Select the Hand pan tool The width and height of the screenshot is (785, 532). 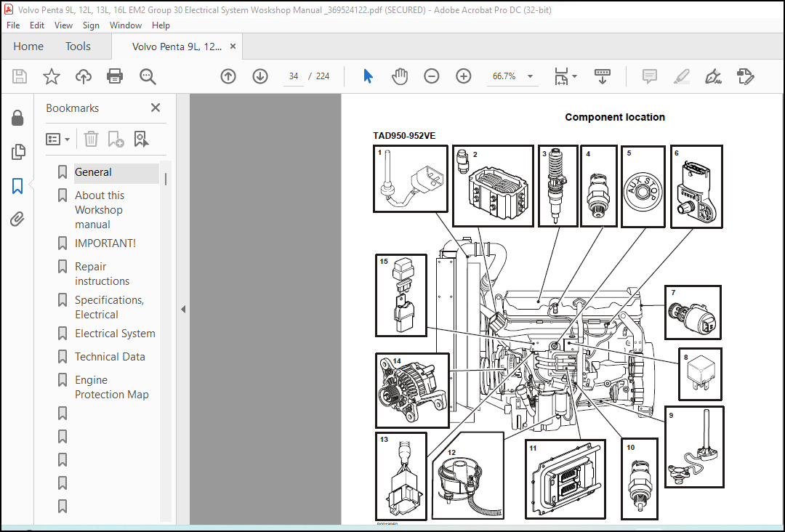point(400,76)
